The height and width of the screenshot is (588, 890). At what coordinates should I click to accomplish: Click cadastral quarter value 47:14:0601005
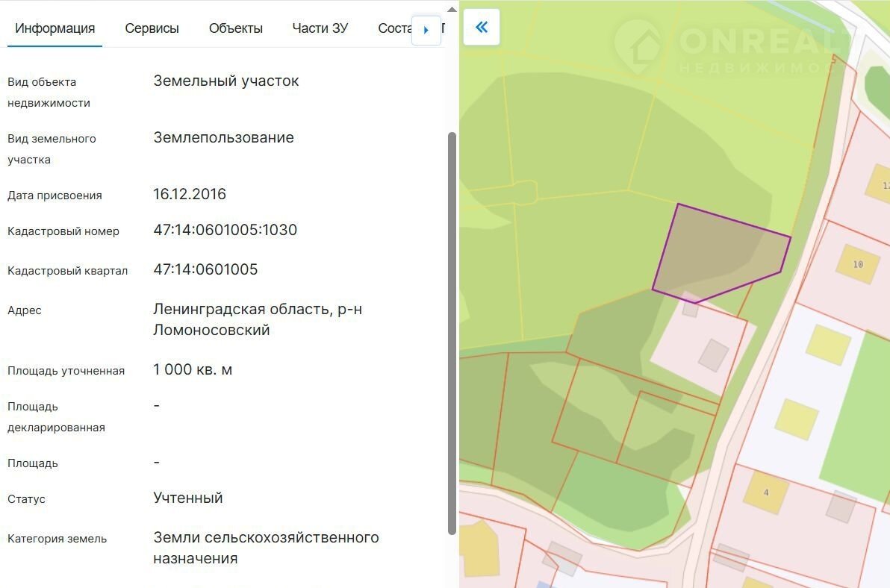tap(205, 269)
